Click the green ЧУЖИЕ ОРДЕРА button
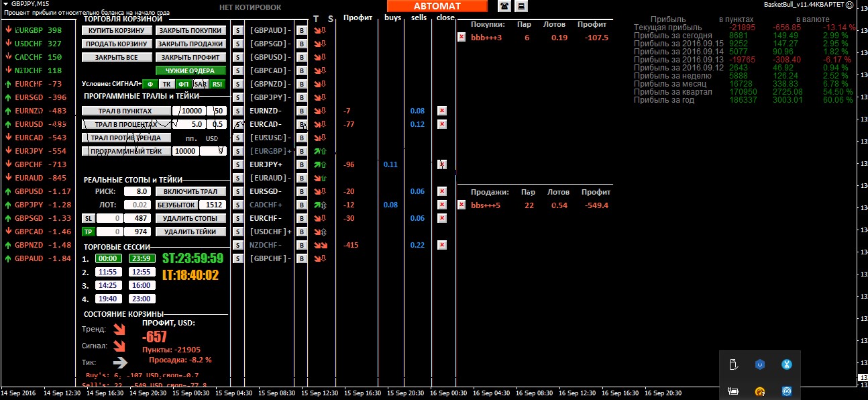This screenshot has height=400, width=868. click(191, 70)
